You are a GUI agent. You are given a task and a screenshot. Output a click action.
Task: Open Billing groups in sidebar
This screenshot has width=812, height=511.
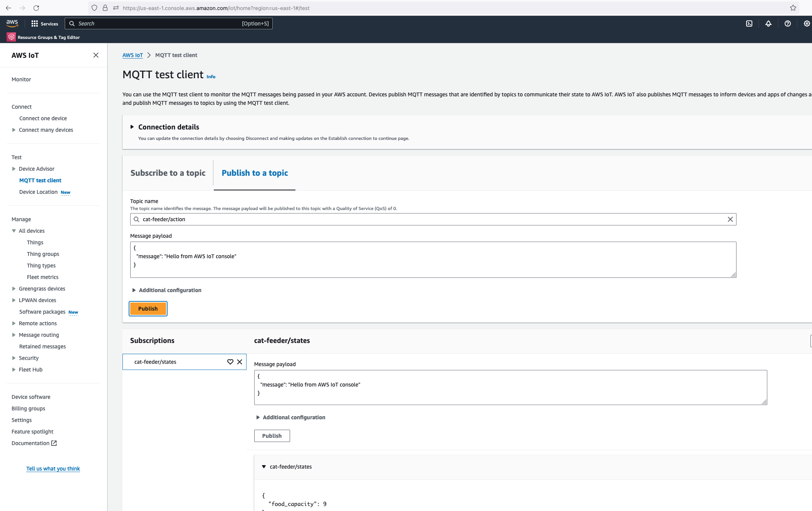pyautogui.click(x=29, y=408)
